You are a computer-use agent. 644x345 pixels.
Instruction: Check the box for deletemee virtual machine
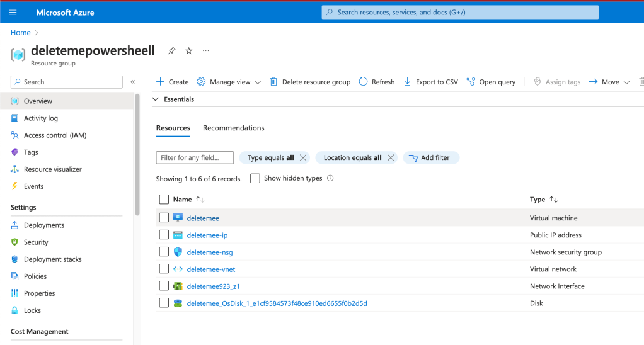coord(164,217)
